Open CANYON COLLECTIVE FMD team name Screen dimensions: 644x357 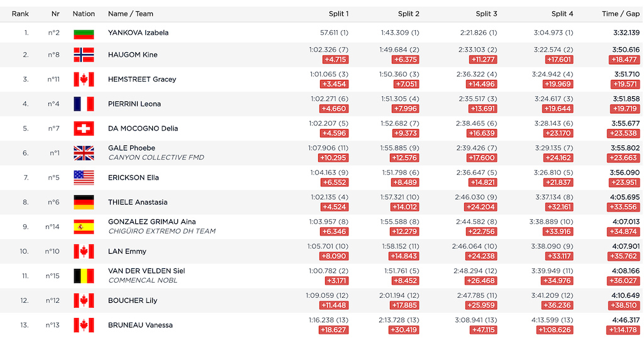click(x=156, y=157)
